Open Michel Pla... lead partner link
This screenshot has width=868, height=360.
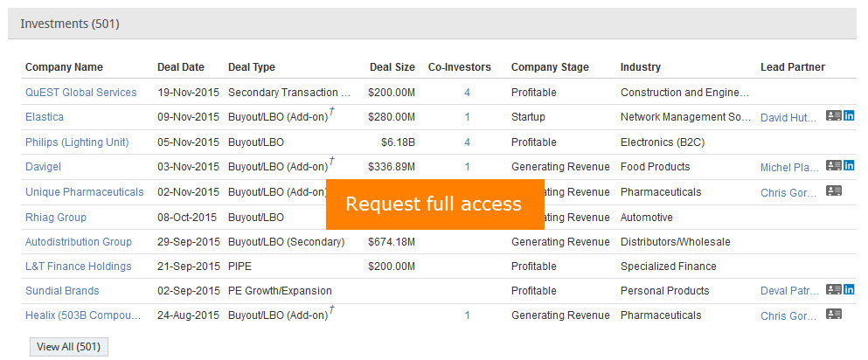(789, 168)
